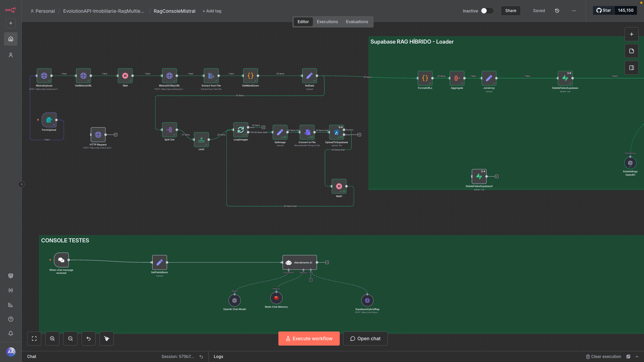Click the zoom in magnifier icon

[52, 339]
